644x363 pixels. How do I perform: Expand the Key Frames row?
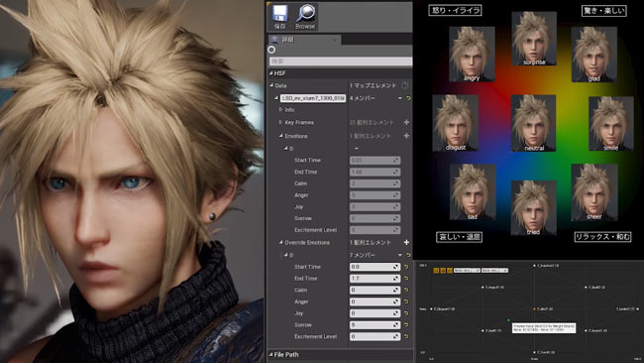281,122
